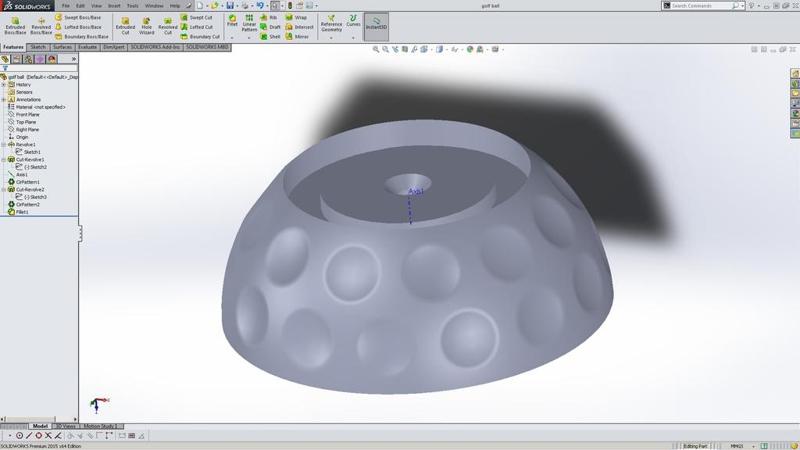Click the Zoom to Fit icon

376,49
